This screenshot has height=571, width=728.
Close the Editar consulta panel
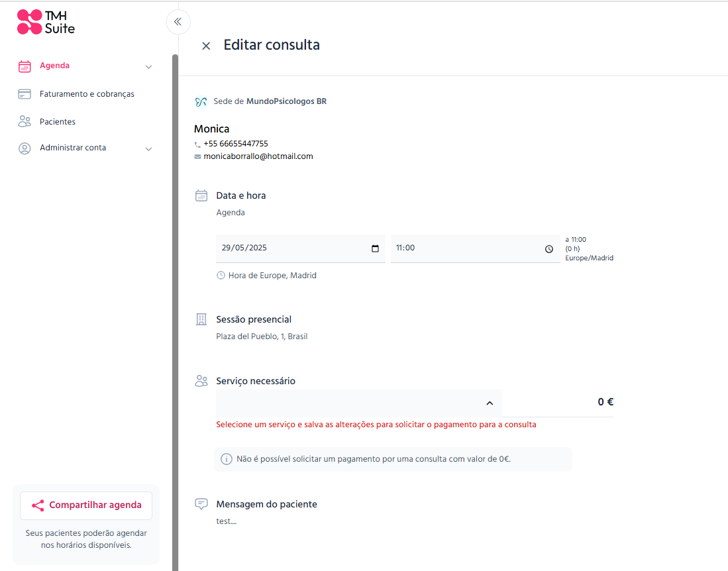[x=206, y=46]
